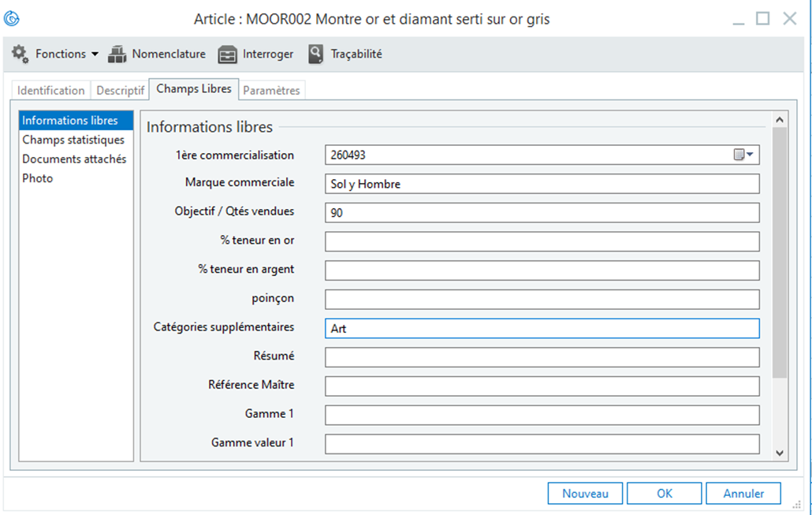Open the Photo section in the side list
Image resolution: width=812 pixels, height=515 pixels.
pyautogui.click(x=38, y=178)
